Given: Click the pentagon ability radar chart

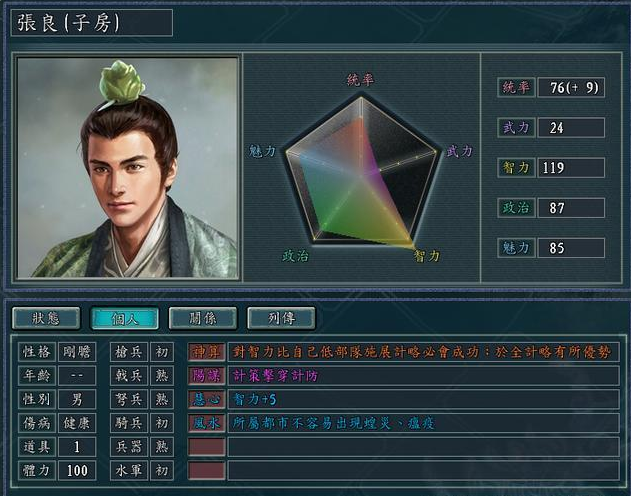Looking at the screenshot, I should 361,171.
